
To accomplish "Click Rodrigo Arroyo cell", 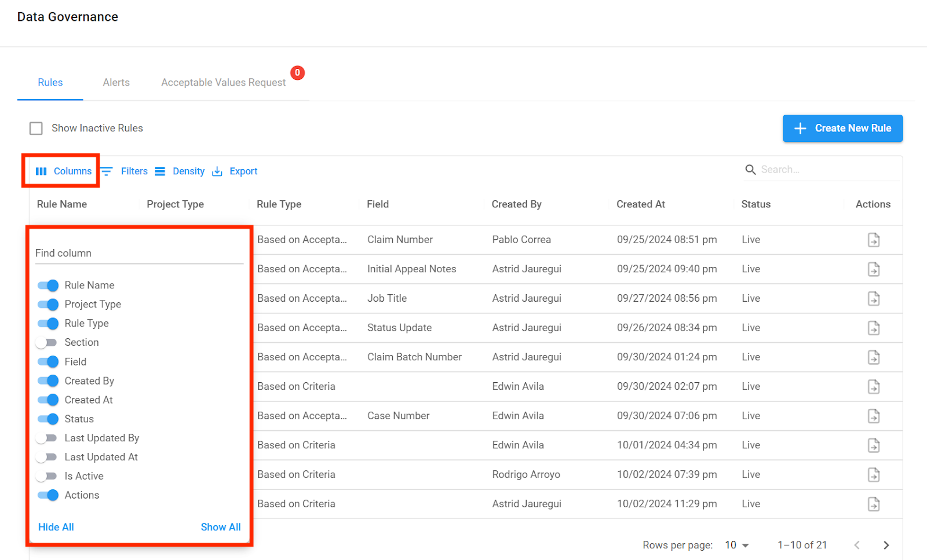I will click(x=526, y=475).
